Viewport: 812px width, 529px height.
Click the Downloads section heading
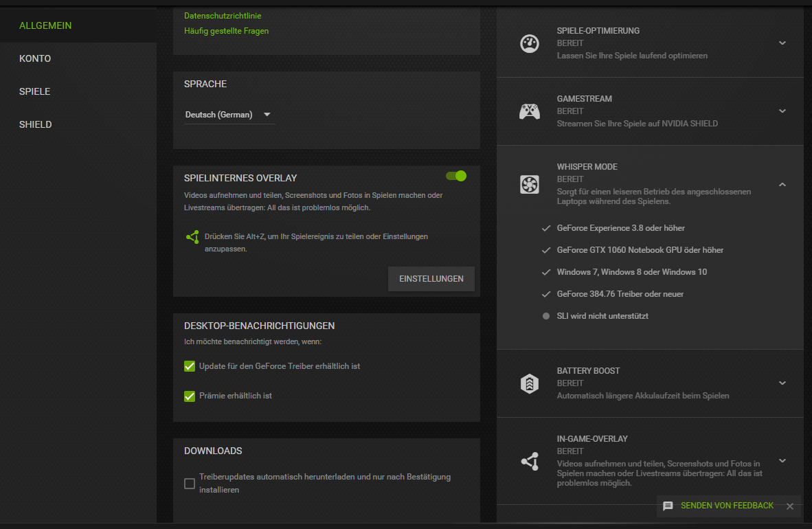213,451
